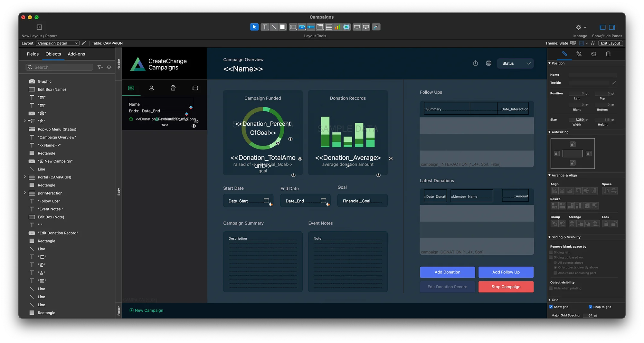Open the Styles palette inspector tab
The image size is (644, 343).
[x=593, y=54]
